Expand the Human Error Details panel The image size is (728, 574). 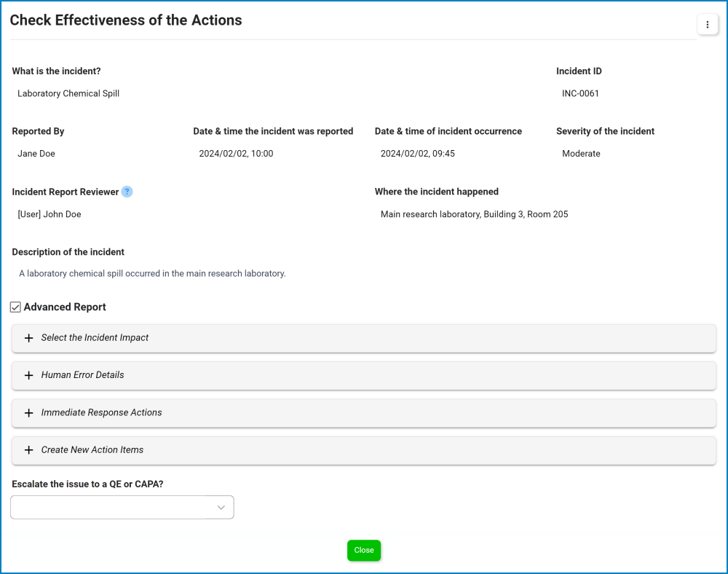82,375
